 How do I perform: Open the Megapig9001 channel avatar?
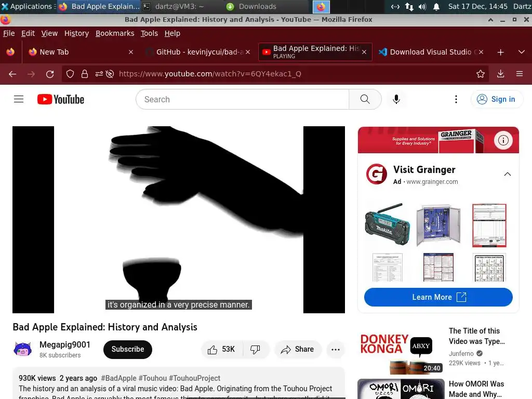[x=23, y=349]
